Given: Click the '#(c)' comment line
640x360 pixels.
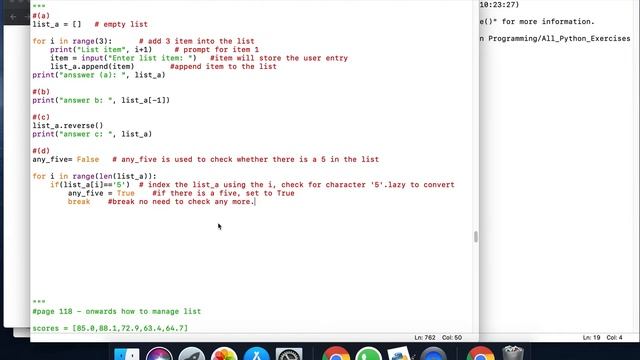Looking at the screenshot, I should point(41,117).
